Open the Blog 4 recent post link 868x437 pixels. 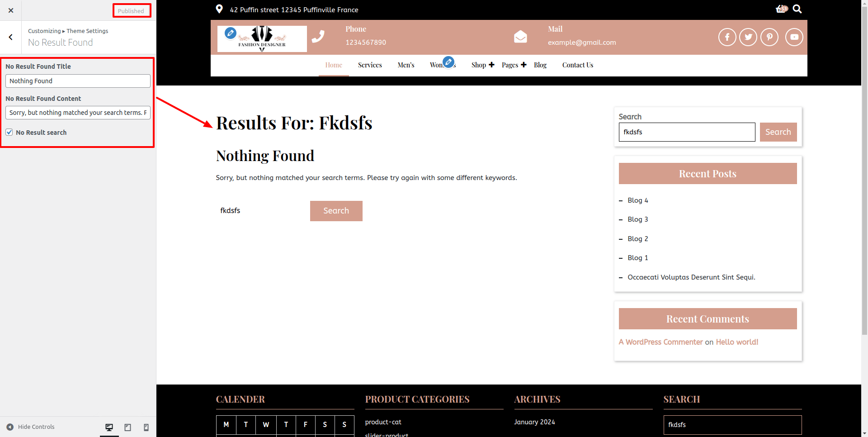(x=637, y=200)
